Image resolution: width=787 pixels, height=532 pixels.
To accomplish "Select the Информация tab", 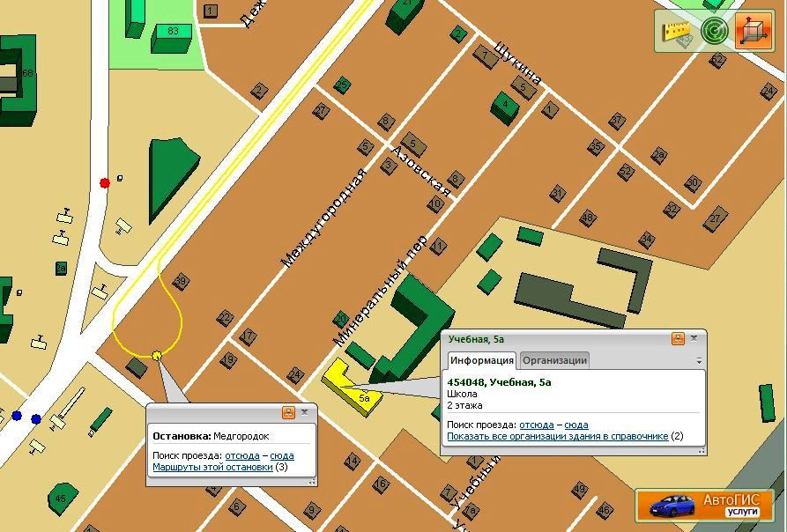I will pyautogui.click(x=481, y=360).
